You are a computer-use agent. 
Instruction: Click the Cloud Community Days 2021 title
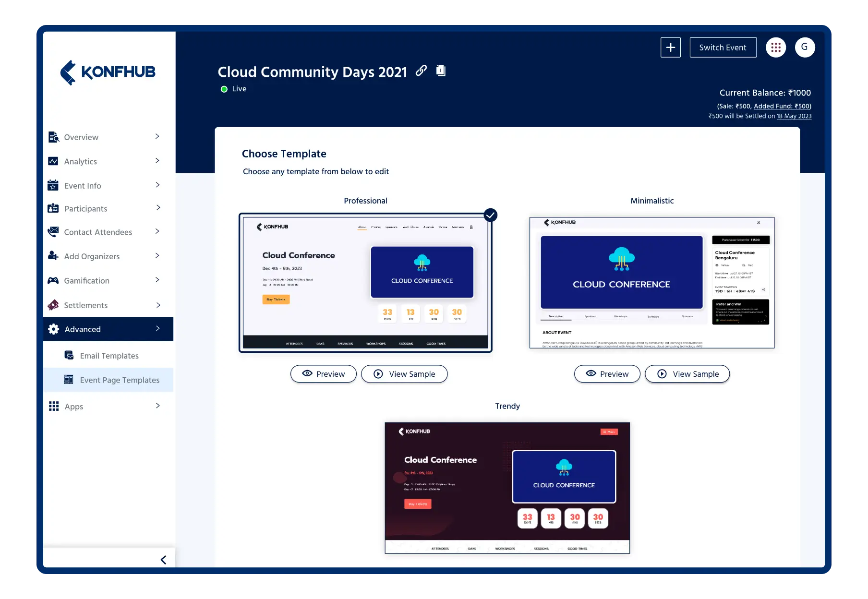(x=312, y=72)
